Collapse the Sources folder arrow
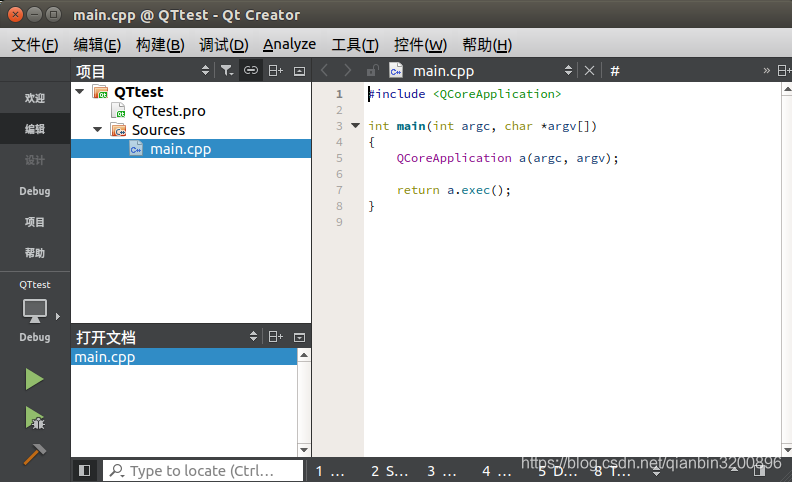Image resolution: width=792 pixels, height=482 pixels. [x=98, y=130]
